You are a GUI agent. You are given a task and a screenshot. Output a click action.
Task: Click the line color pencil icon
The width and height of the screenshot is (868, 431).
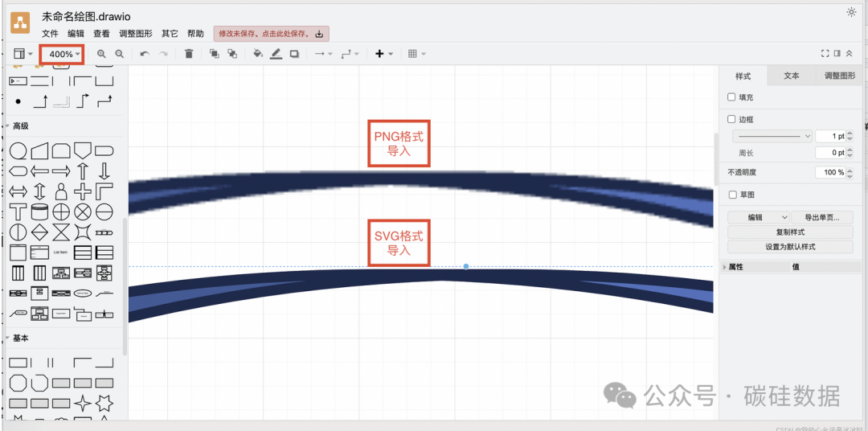pyautogui.click(x=276, y=54)
